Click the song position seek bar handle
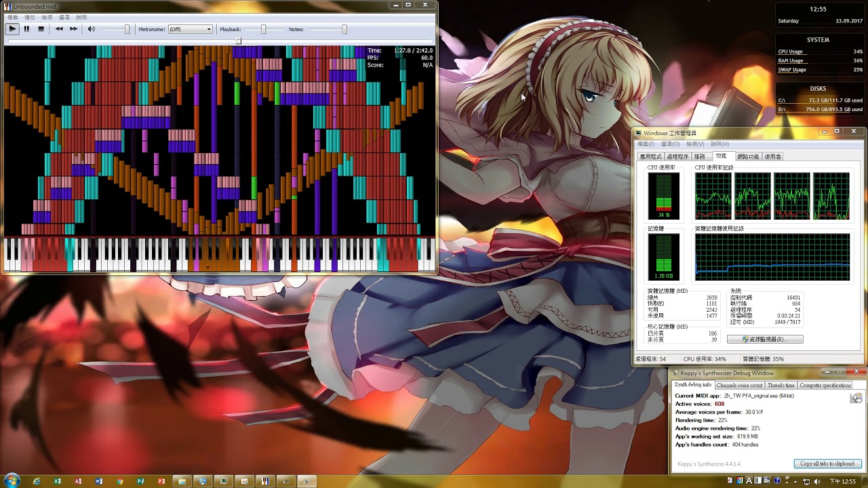 238,41
